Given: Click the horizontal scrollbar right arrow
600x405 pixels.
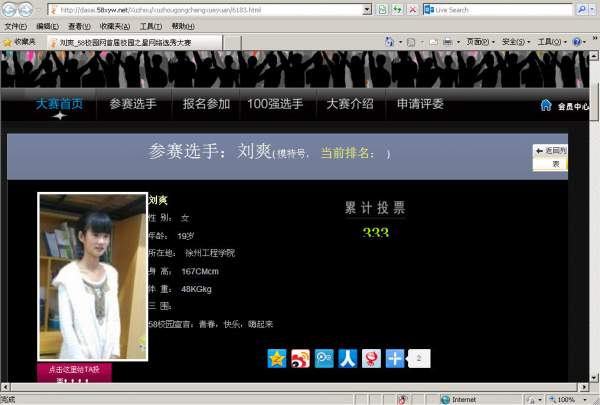Looking at the screenshot, I should click(584, 387).
